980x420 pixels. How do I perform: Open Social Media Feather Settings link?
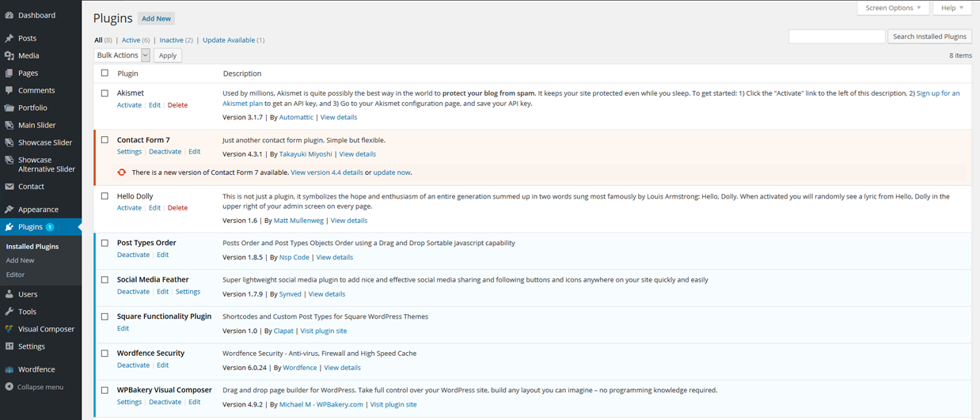click(x=188, y=292)
